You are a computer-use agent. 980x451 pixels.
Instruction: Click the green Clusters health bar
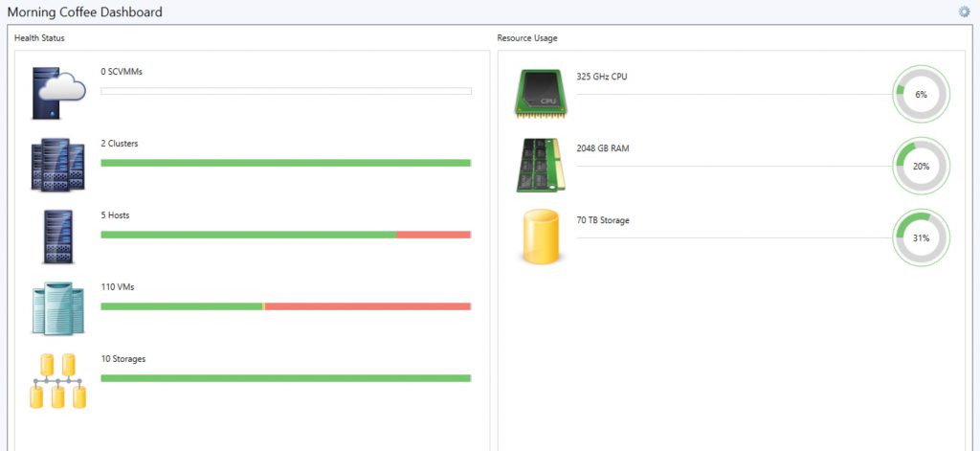[285, 164]
